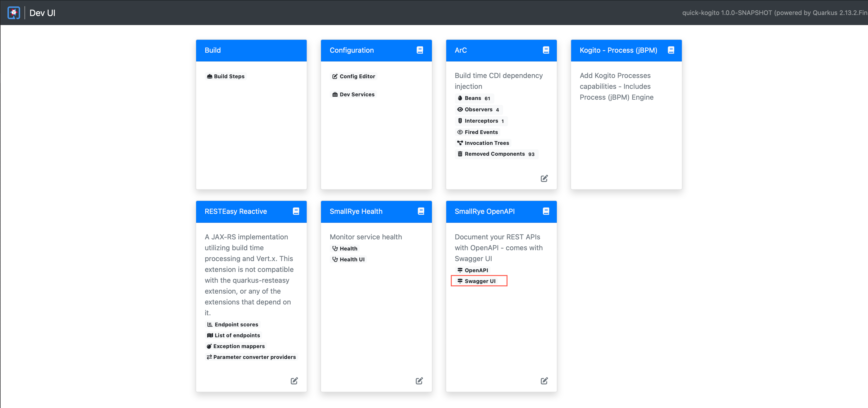
Task: Click the List of endpoints map icon
Action: point(210,335)
